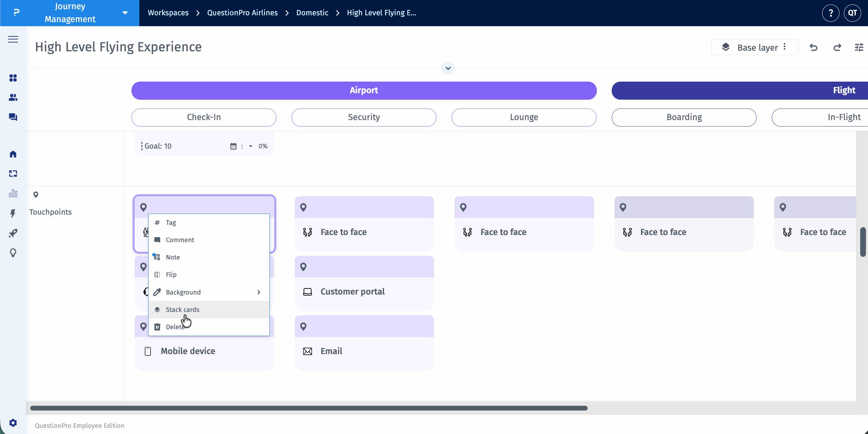Screen dimensions: 868x434
Task: Click the undo icon in the toolbar
Action: pyautogui.click(x=813, y=47)
